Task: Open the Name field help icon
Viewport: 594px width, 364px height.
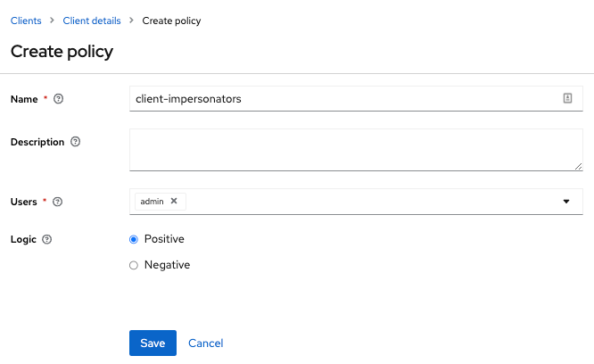Action: tap(58, 99)
